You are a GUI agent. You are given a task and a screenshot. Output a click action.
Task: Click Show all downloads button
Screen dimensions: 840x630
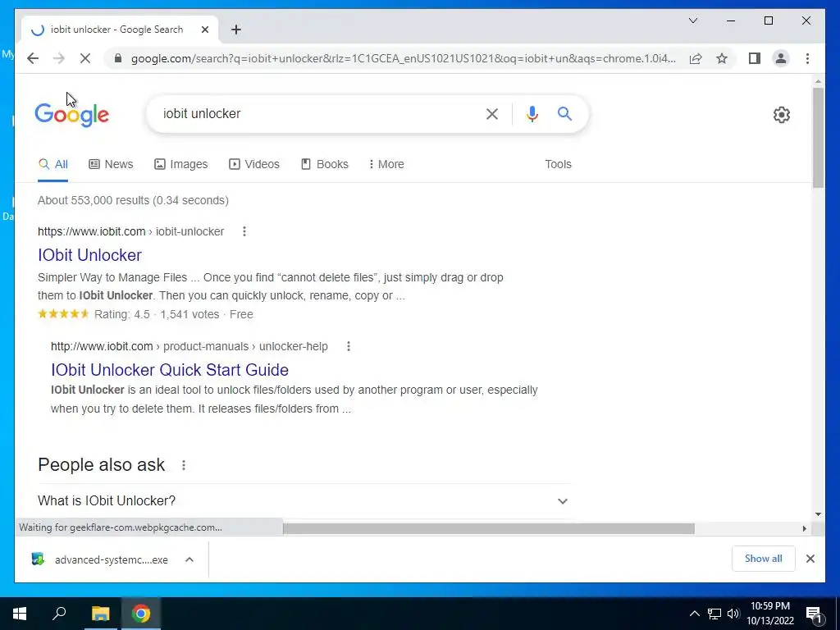click(763, 558)
